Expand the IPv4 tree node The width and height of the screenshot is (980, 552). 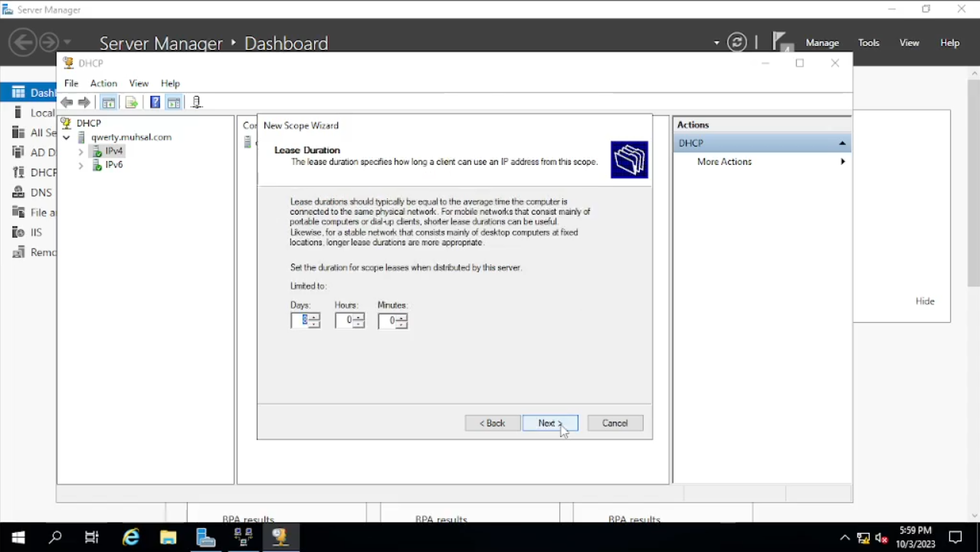(80, 152)
